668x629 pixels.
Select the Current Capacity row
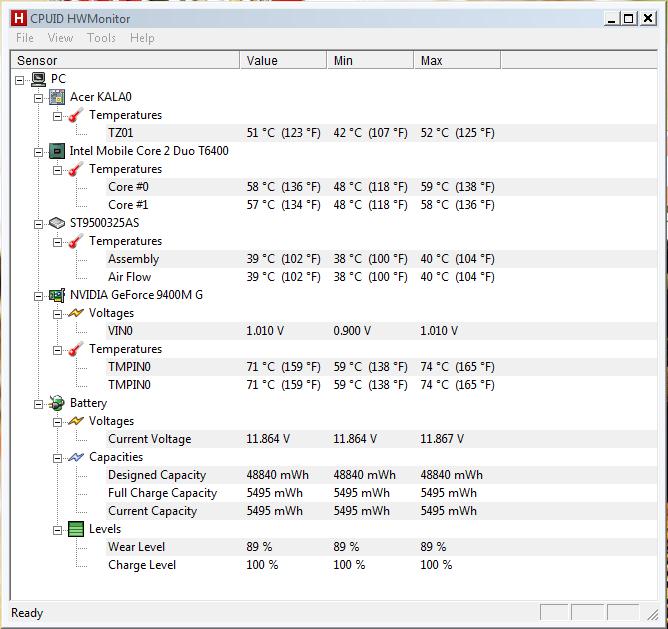pos(381,511)
